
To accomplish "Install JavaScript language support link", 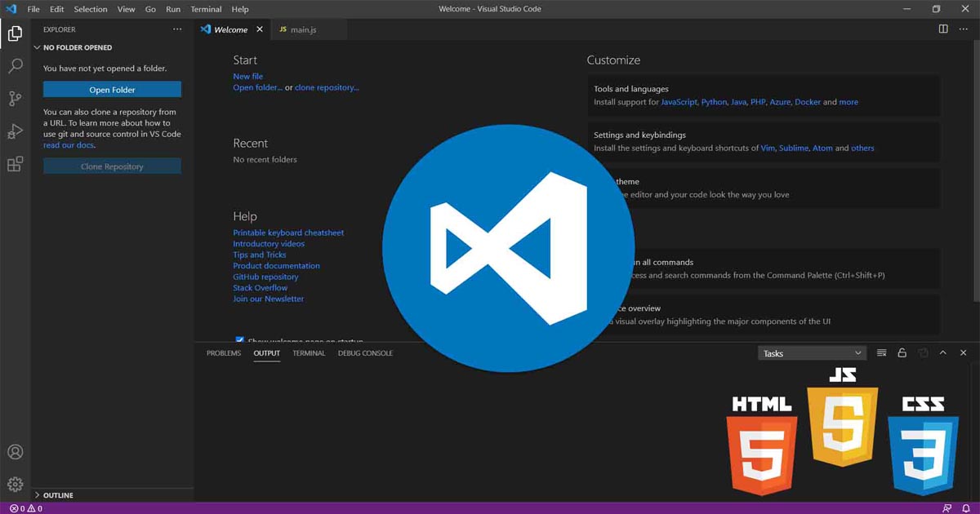I will 679,102.
